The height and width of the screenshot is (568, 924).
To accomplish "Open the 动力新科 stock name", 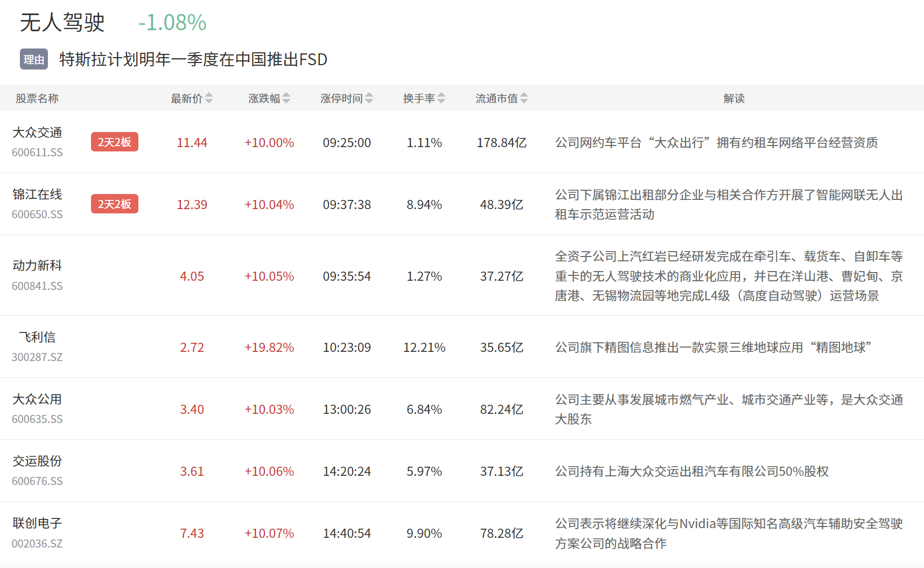I will [37, 266].
